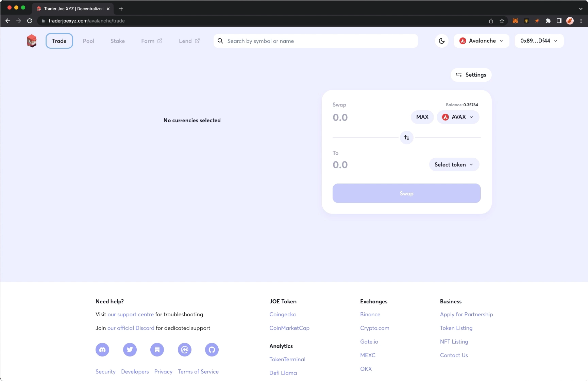Open the Security footer link
588x381 pixels.
(105, 371)
